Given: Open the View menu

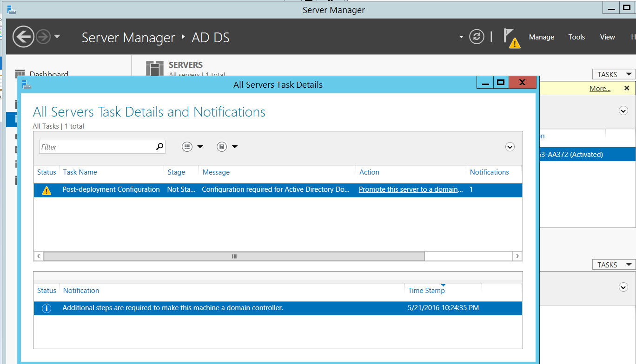Looking at the screenshot, I should 607,37.
